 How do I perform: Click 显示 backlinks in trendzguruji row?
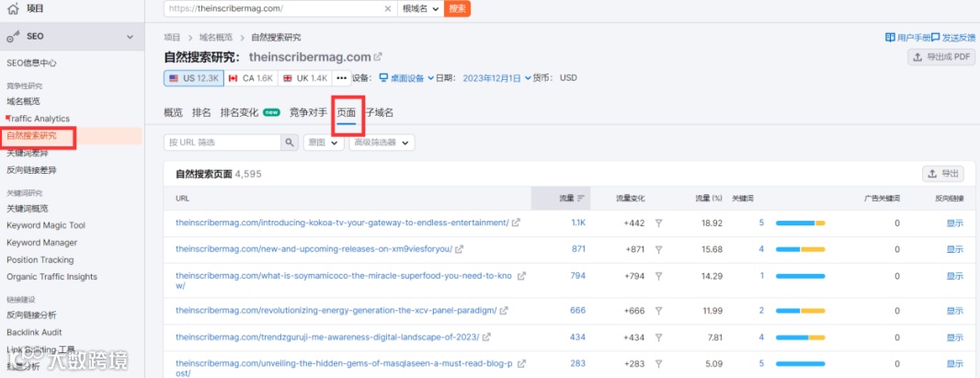[954, 337]
